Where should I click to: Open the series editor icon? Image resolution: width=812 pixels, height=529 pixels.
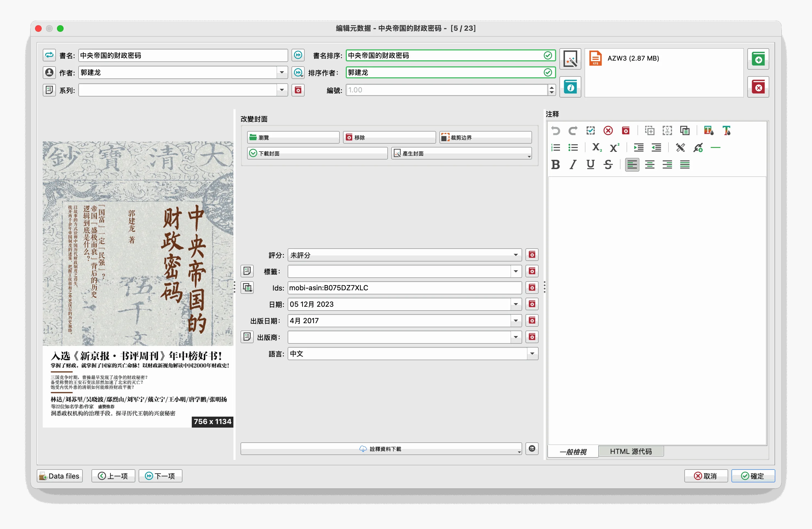click(x=49, y=90)
